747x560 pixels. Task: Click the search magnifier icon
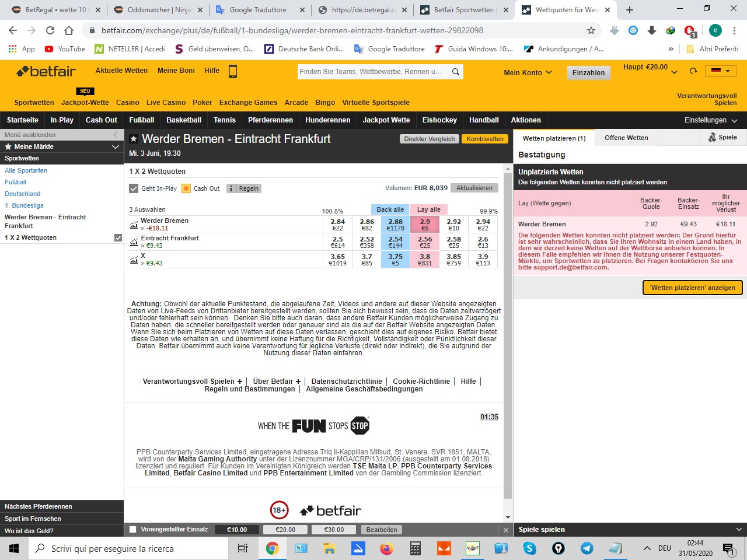(456, 72)
